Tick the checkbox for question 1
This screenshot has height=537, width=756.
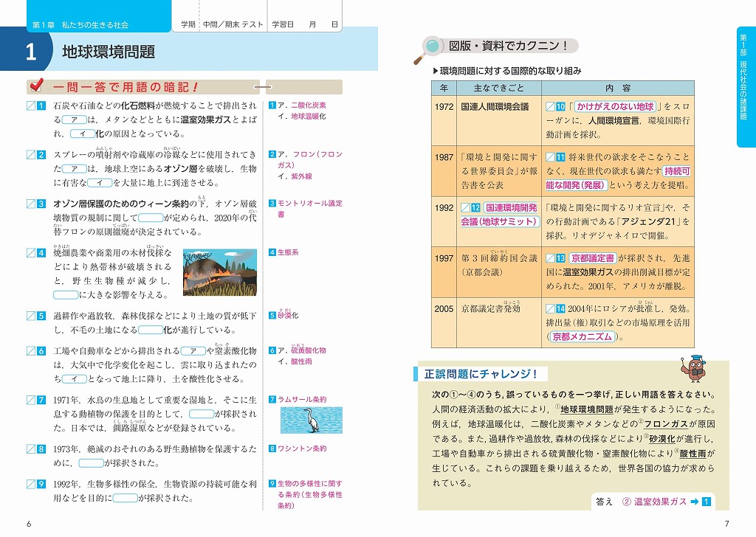(x=30, y=106)
